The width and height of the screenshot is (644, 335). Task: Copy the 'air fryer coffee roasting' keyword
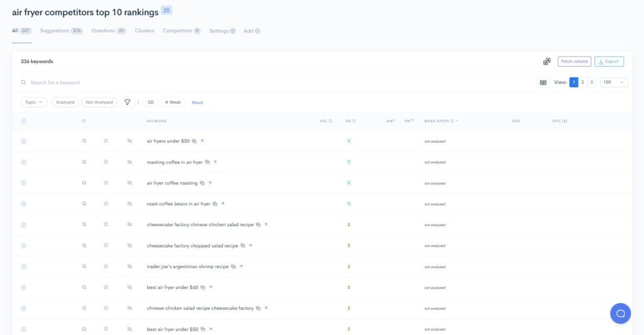click(202, 183)
